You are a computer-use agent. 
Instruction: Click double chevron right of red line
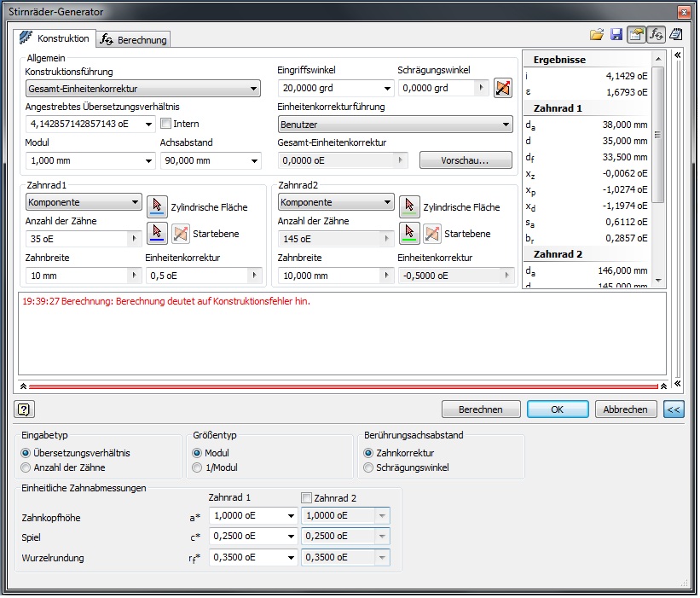click(x=680, y=385)
